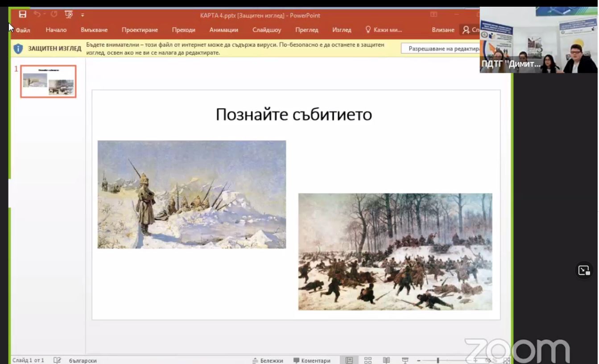Click the български language indicator
Viewport: 599px width, 364px height.
click(x=83, y=360)
